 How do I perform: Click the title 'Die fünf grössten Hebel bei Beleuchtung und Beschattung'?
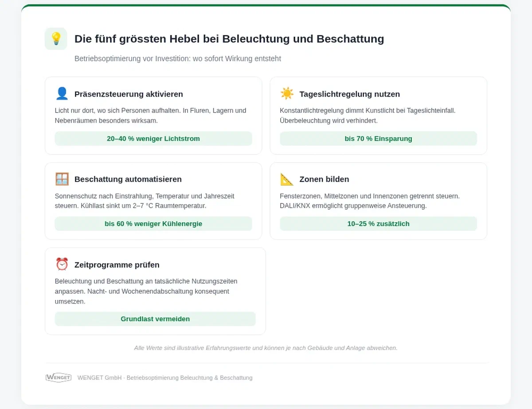(x=229, y=39)
